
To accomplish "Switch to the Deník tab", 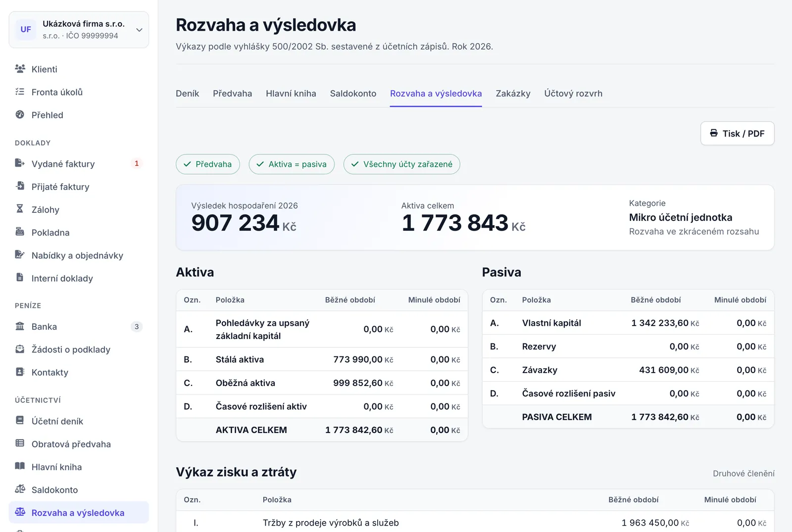I will tap(187, 94).
